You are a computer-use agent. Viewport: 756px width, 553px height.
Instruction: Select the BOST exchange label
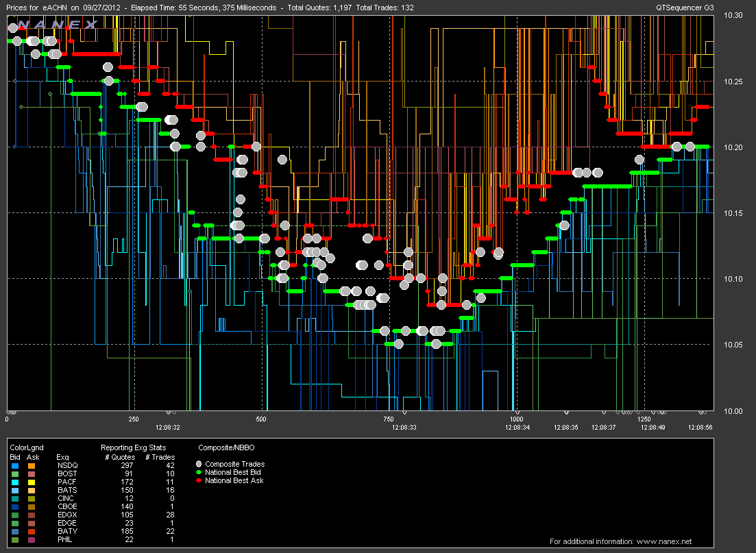pos(67,474)
